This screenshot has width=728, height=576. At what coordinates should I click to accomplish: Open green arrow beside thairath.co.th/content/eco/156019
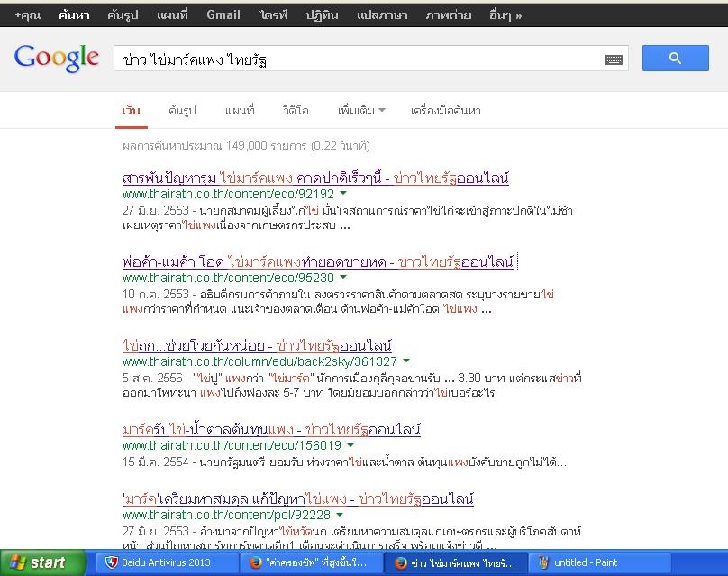(350, 445)
